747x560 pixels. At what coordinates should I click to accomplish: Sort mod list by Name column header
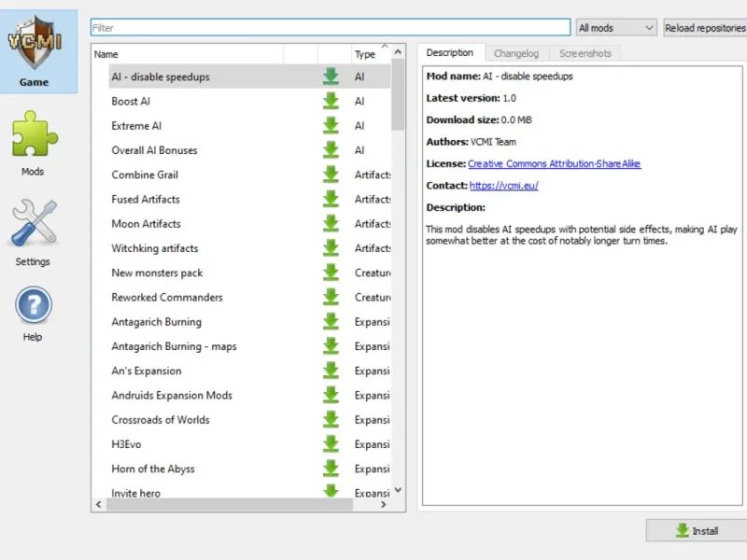point(188,54)
